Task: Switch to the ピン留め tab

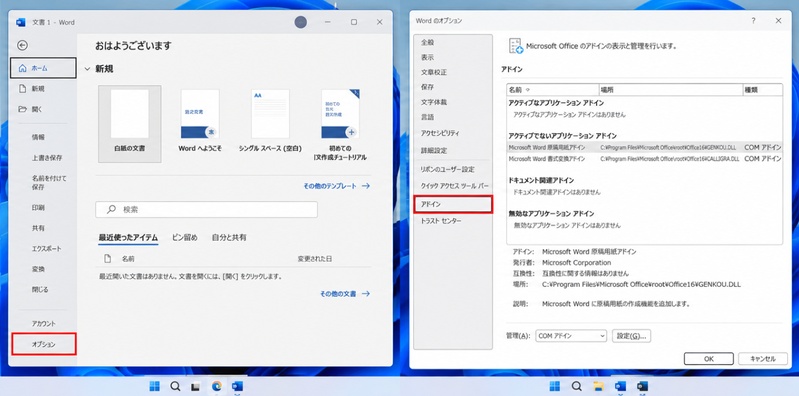Action: 184,237
